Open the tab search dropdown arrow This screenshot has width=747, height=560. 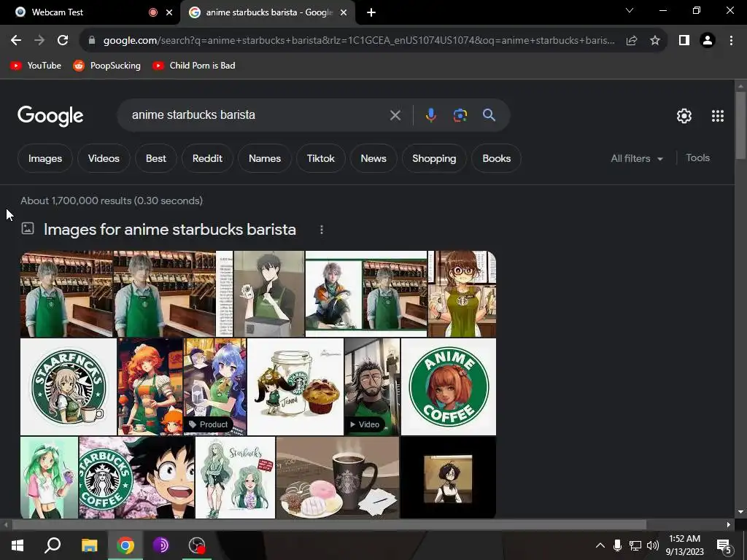coord(630,10)
